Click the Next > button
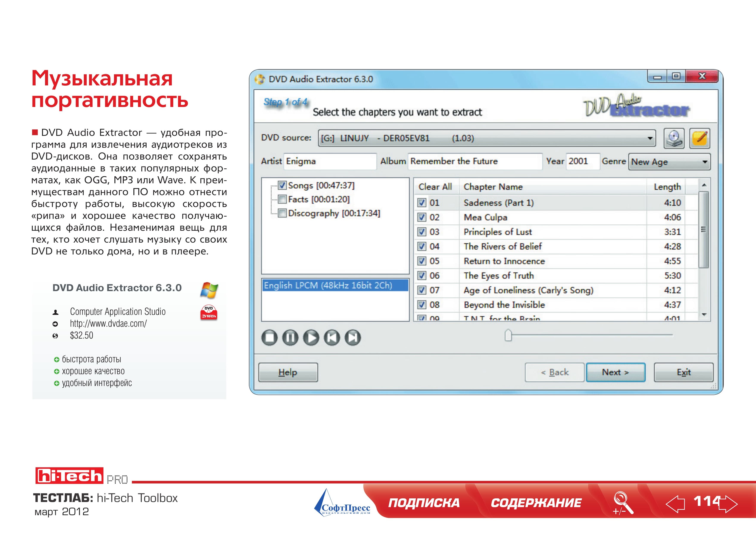Image resolution: width=756 pixels, height=535 pixels. pyautogui.click(x=616, y=373)
